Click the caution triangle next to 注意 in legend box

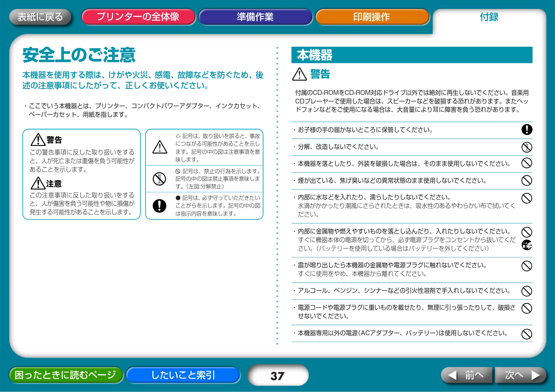38,184
